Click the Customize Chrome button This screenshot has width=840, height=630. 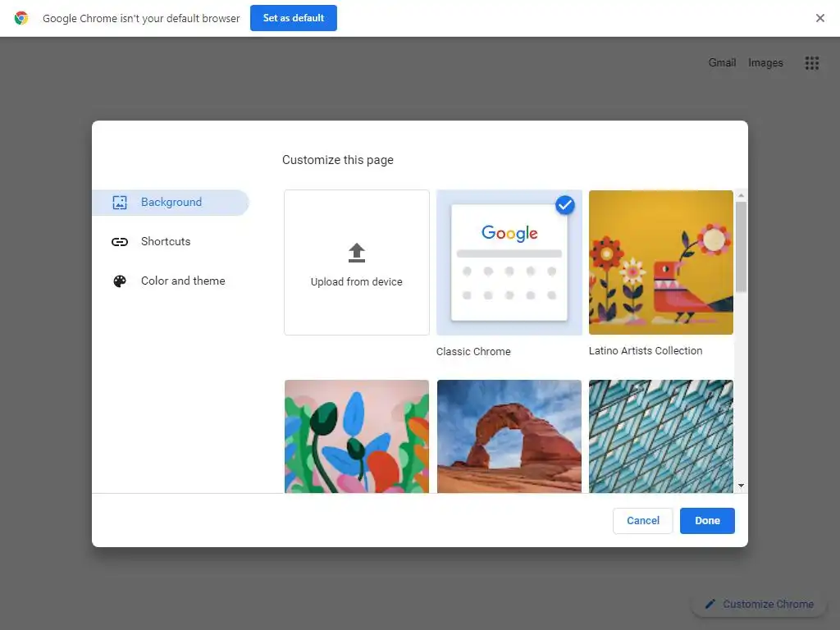tap(760, 605)
